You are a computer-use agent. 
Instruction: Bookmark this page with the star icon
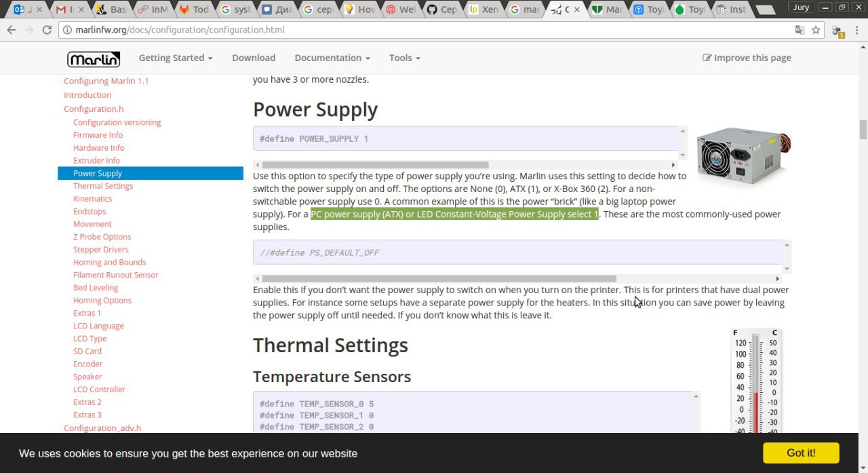point(816,30)
